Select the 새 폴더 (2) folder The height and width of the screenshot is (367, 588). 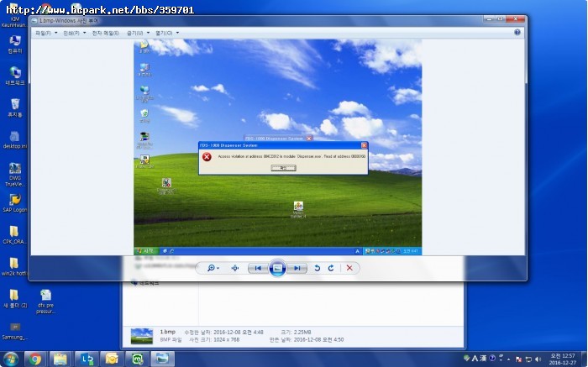coord(14,299)
